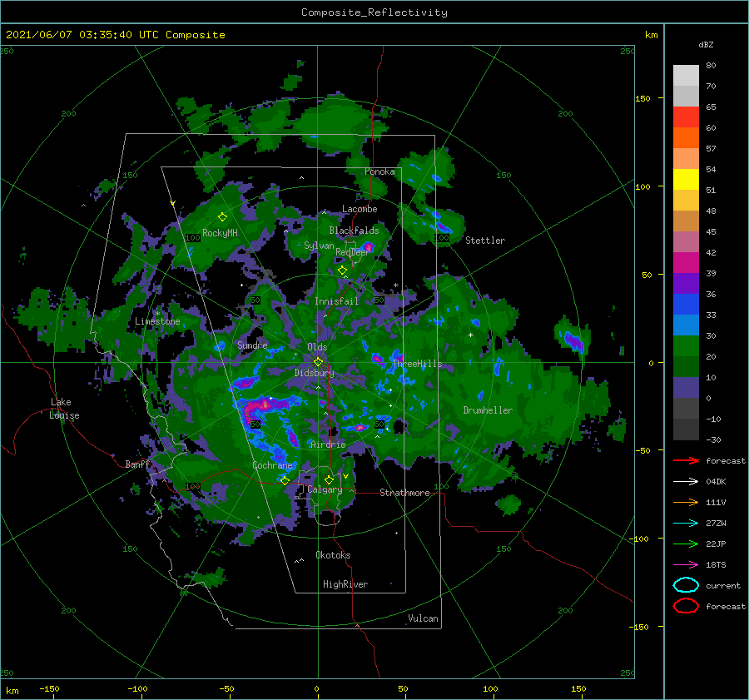Screen dimensions: 749x700
Task: Click the Ponoka city label
Action: tap(379, 171)
